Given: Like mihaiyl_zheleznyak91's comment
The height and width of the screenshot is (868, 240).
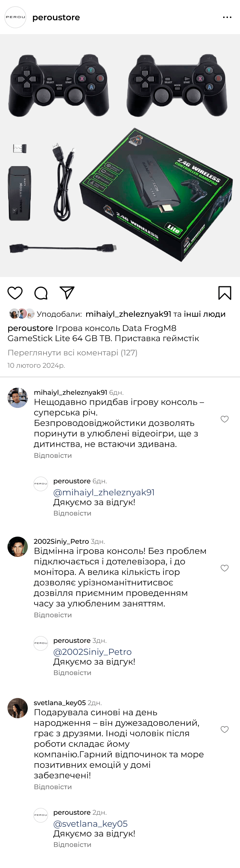Looking at the screenshot, I should point(225,419).
